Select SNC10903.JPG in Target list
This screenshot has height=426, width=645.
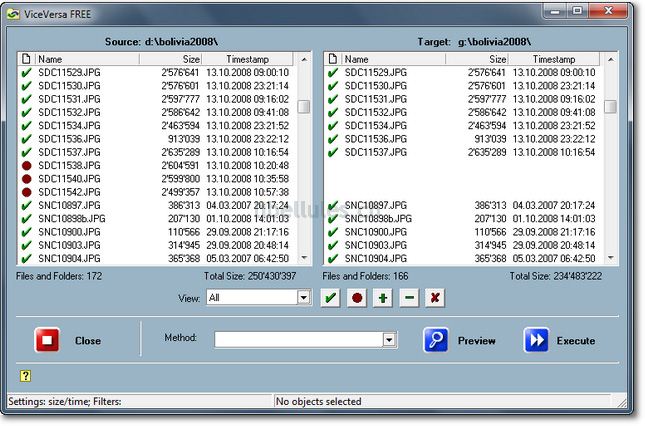coord(376,245)
